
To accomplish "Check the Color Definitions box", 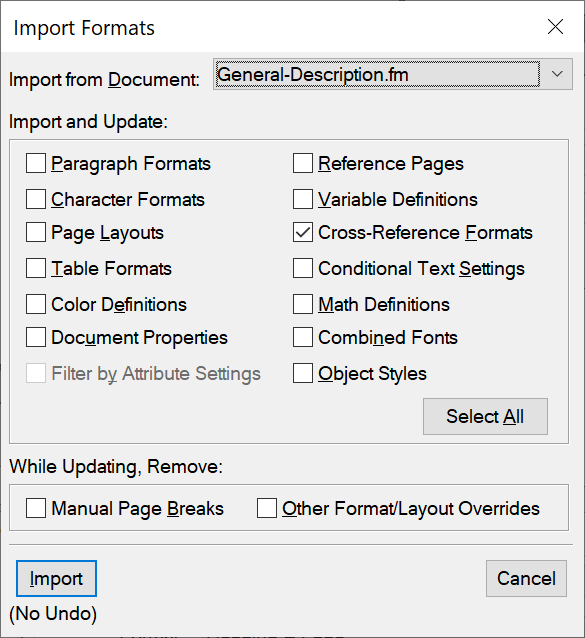I will (36, 304).
